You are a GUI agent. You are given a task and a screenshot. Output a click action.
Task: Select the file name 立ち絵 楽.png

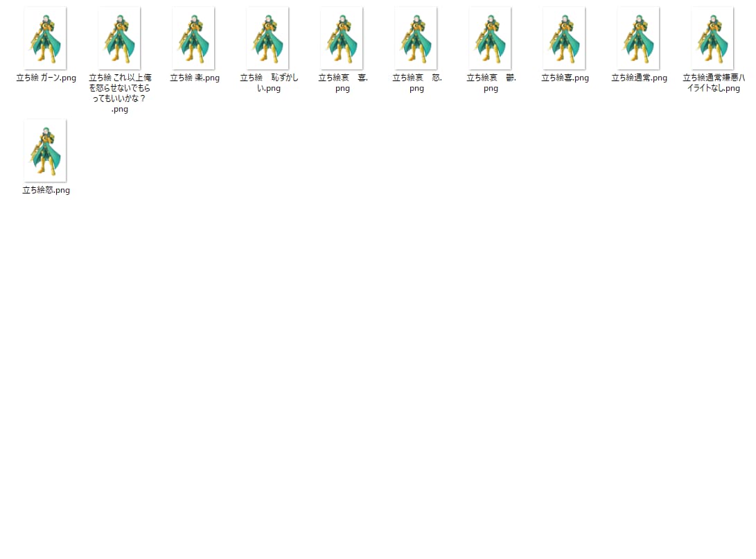(195, 78)
